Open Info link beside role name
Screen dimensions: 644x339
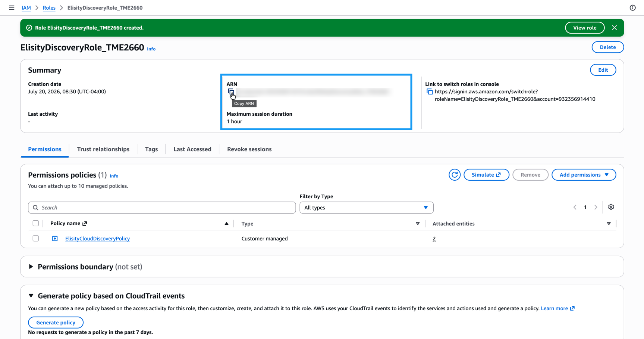(151, 49)
